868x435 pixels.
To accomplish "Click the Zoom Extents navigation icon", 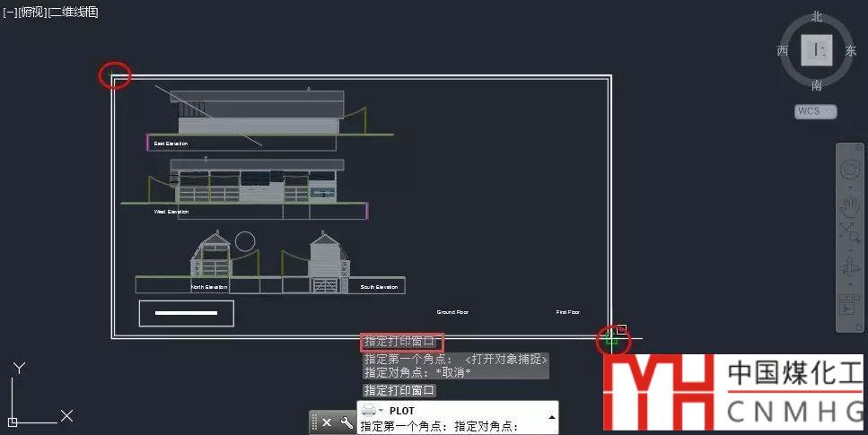I will pyautogui.click(x=849, y=232).
